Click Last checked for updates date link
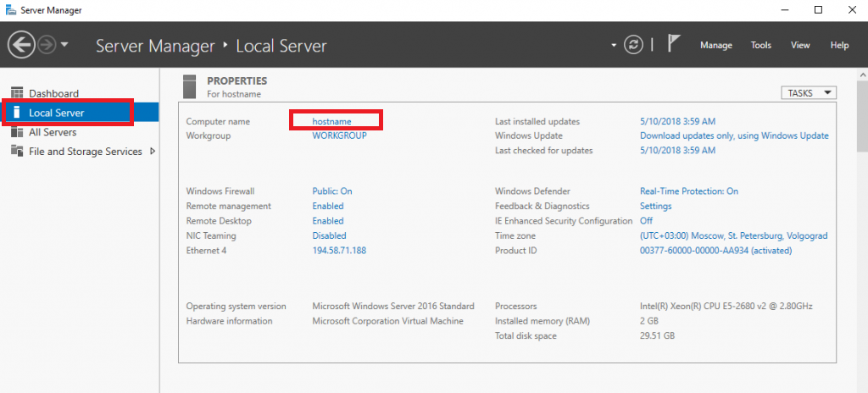 (x=677, y=150)
